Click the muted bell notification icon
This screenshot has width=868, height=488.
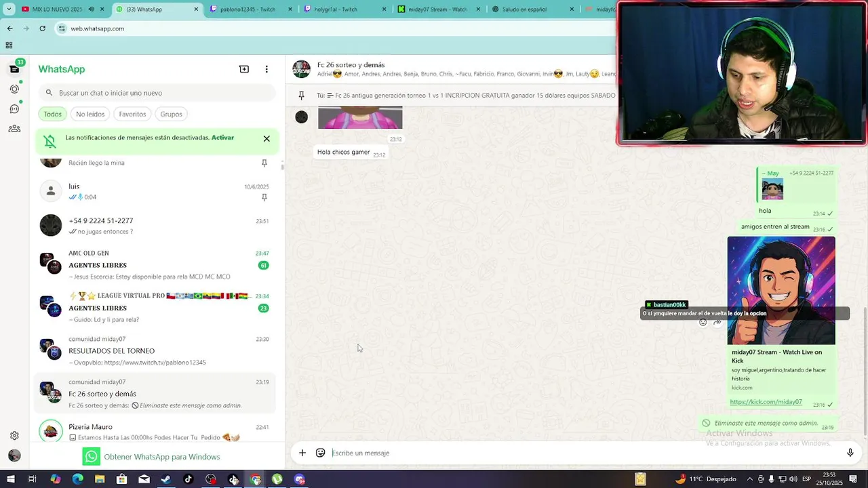tap(50, 141)
